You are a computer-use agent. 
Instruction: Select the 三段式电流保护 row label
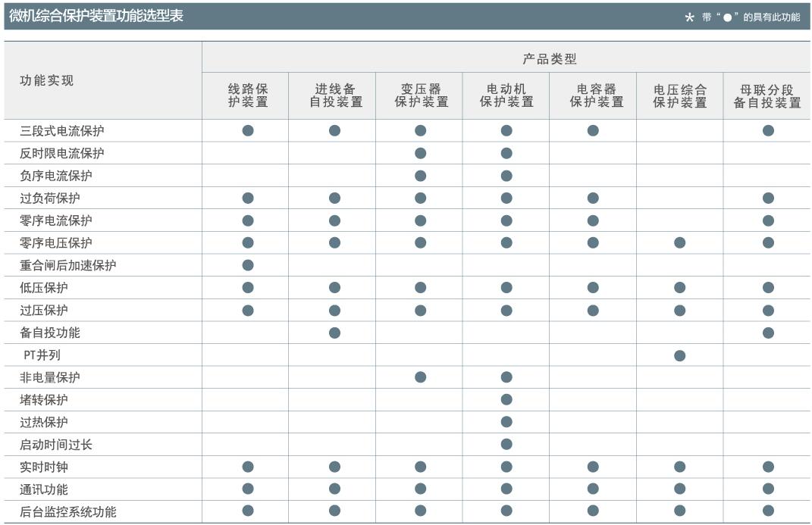click(x=62, y=131)
